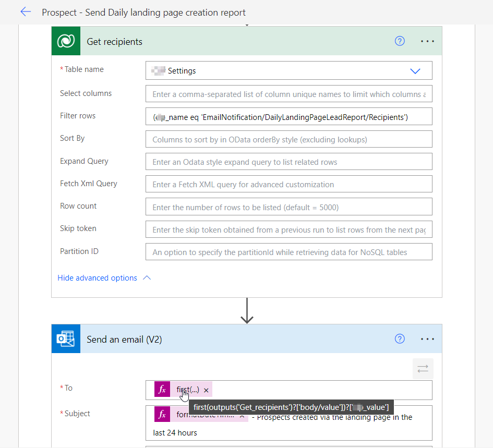
Task: Expand the Table name dropdown
Action: [415, 71]
